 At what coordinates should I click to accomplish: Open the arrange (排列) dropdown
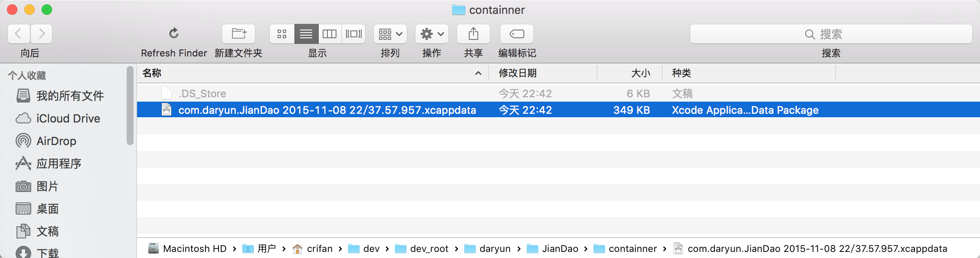390,33
